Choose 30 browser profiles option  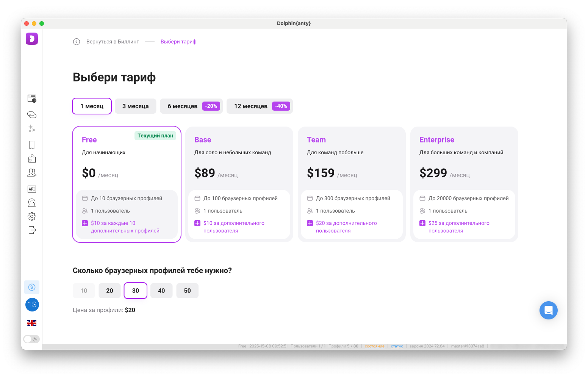pyautogui.click(x=136, y=291)
